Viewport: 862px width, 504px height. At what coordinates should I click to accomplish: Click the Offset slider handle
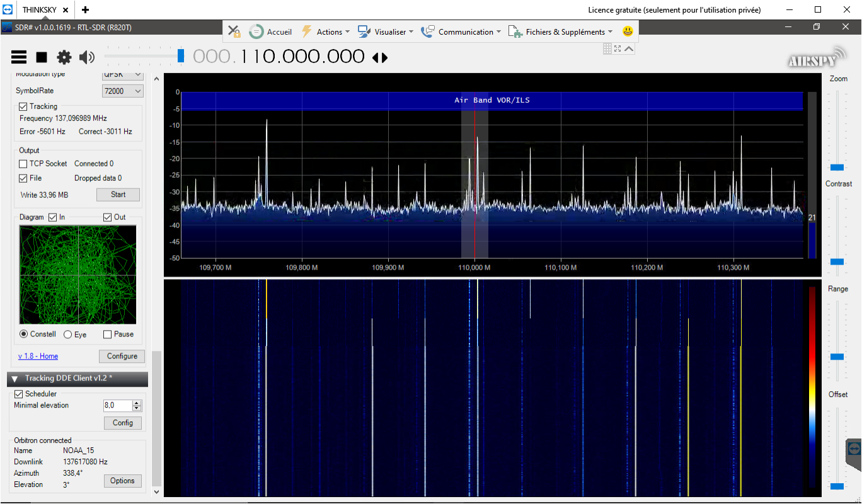837,486
